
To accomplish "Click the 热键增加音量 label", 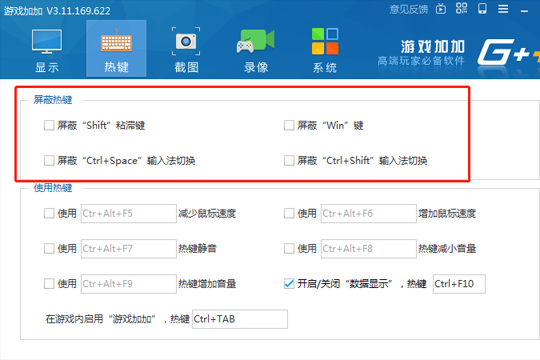I will pyautogui.click(x=207, y=284).
